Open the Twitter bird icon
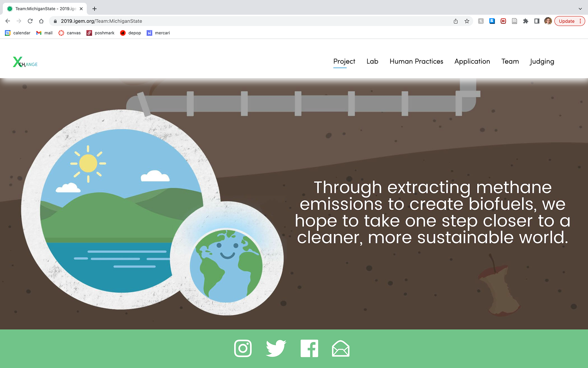 [276, 348]
